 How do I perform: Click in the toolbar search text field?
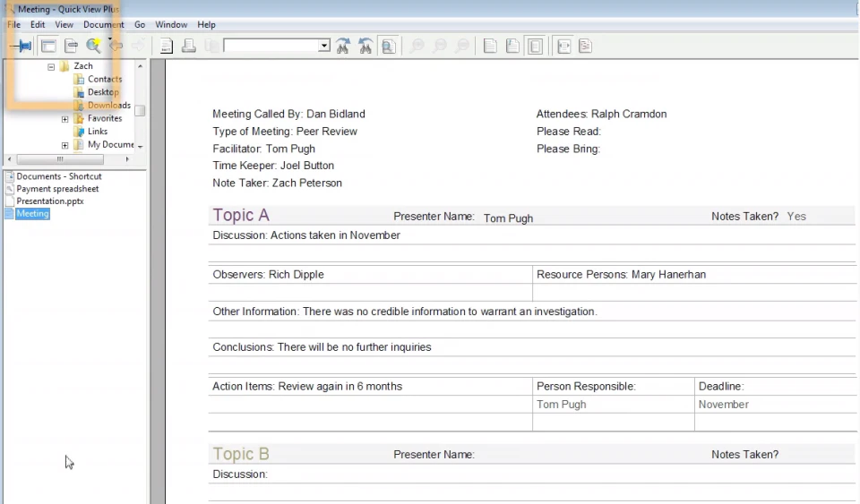[x=271, y=46]
